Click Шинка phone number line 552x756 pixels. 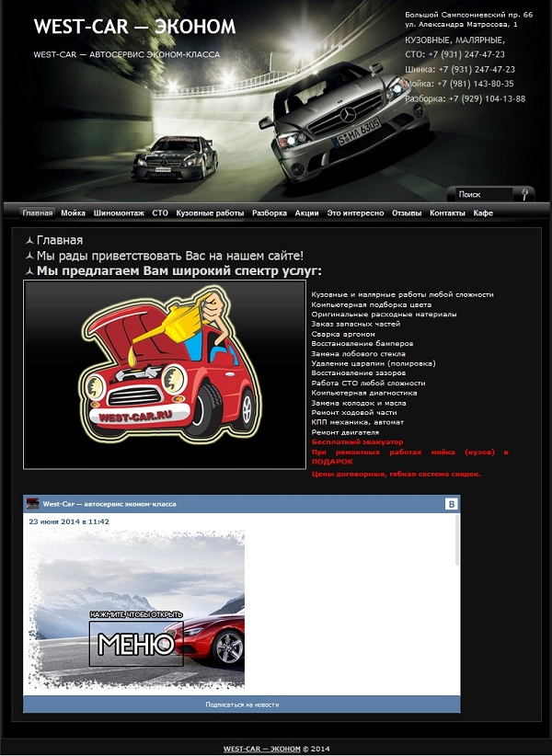pos(460,69)
